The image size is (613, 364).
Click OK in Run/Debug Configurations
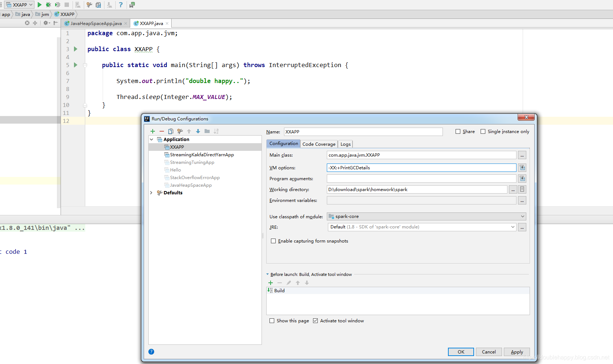[461, 352]
